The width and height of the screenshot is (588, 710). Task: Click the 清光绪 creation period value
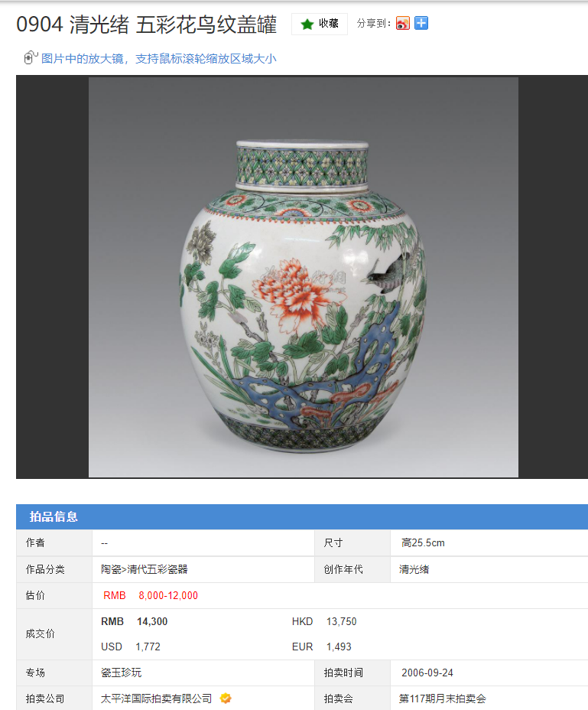(x=414, y=569)
